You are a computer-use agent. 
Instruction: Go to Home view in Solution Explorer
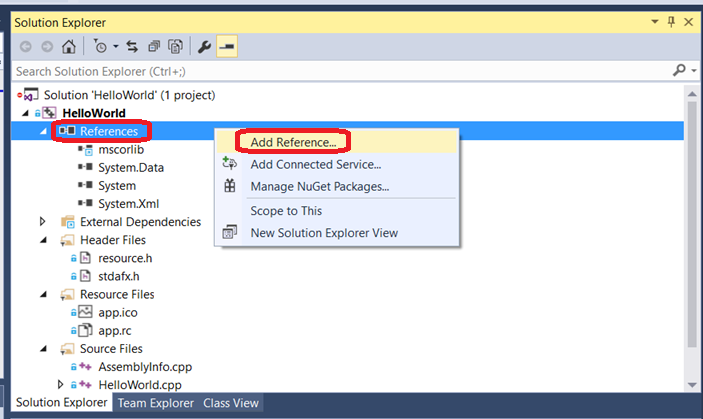(x=69, y=47)
